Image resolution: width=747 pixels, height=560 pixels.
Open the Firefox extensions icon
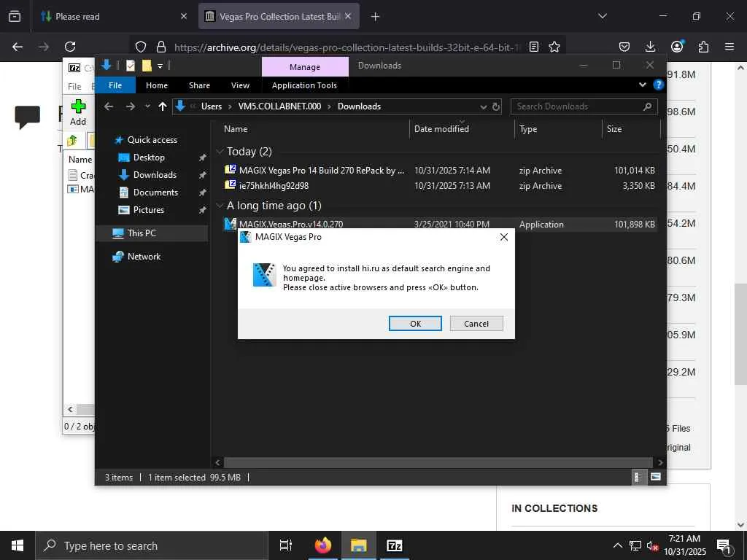(703, 47)
